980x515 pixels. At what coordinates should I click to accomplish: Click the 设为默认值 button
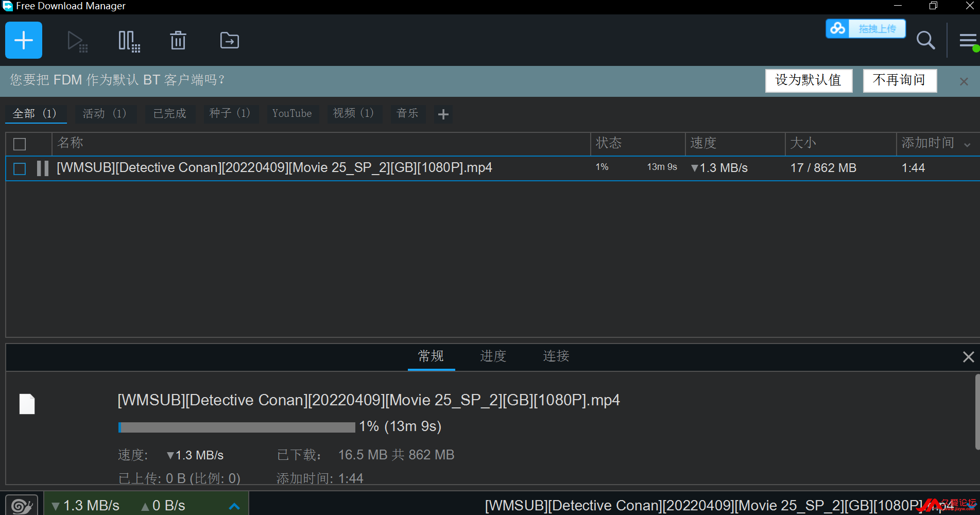coord(809,80)
